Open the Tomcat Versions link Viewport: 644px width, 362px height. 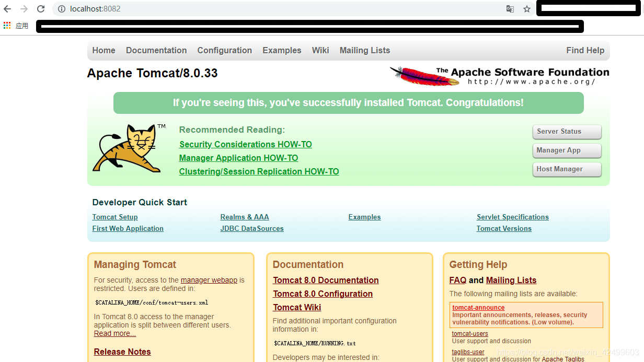(x=504, y=229)
